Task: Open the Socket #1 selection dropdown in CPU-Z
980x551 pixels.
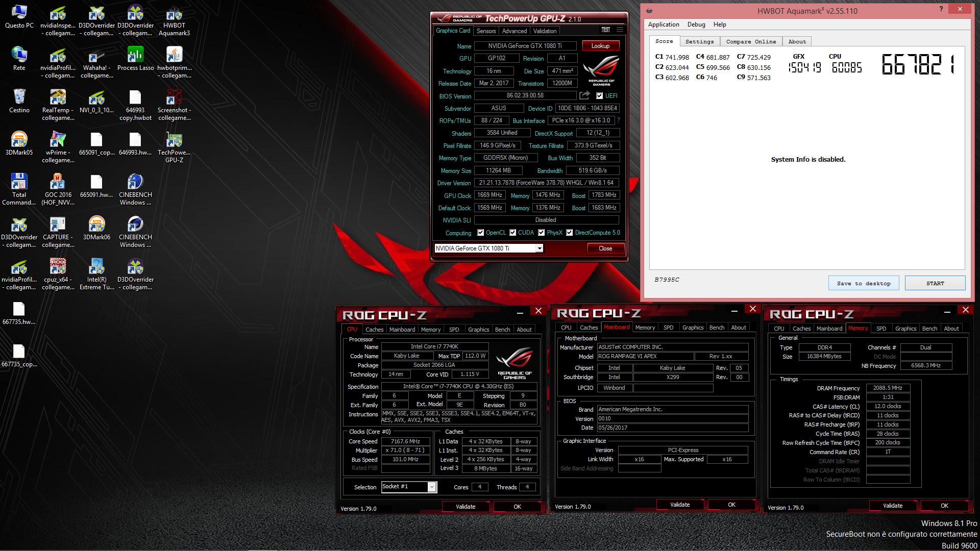Action: tap(432, 487)
